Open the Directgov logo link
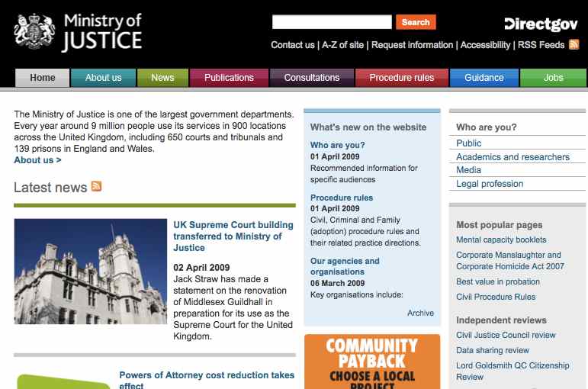 pos(541,24)
